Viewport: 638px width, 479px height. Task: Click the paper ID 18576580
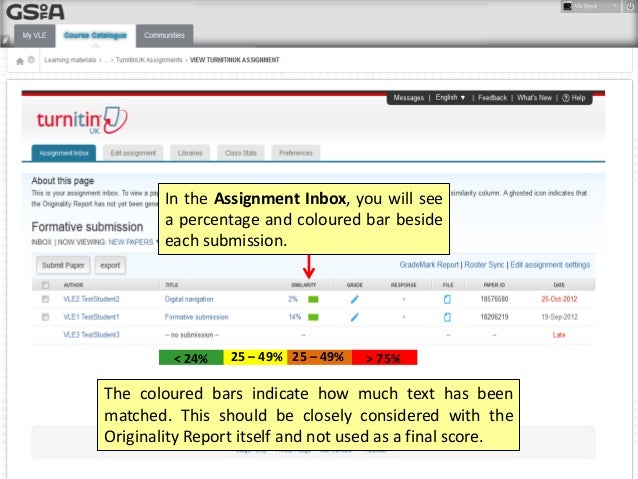point(494,299)
